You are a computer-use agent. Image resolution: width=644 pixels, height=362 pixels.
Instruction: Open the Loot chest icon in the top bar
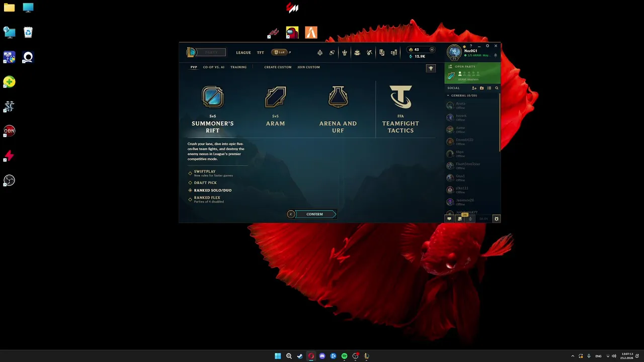[x=357, y=52]
